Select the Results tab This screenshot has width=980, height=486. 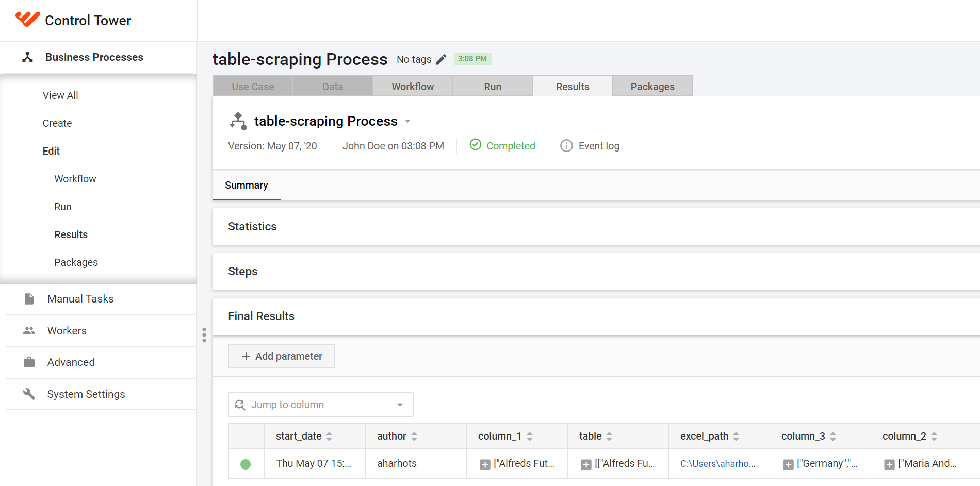[573, 86]
